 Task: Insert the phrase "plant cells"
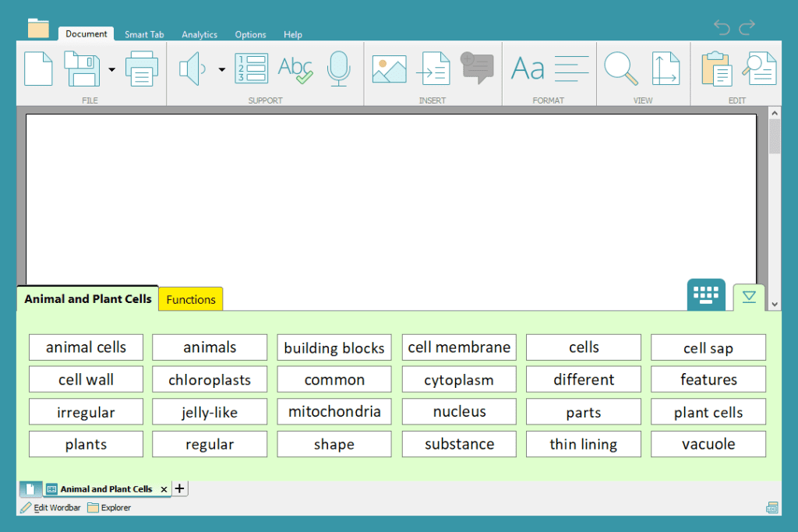tap(708, 411)
